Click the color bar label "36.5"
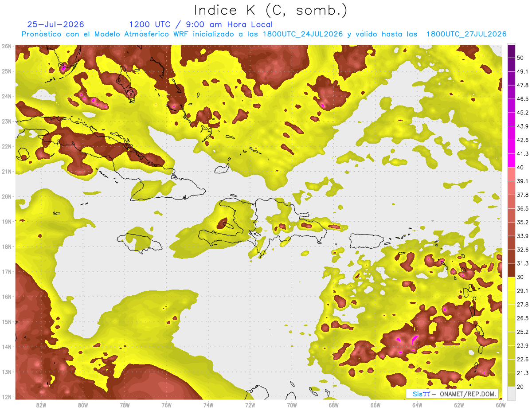 (x=523, y=208)
